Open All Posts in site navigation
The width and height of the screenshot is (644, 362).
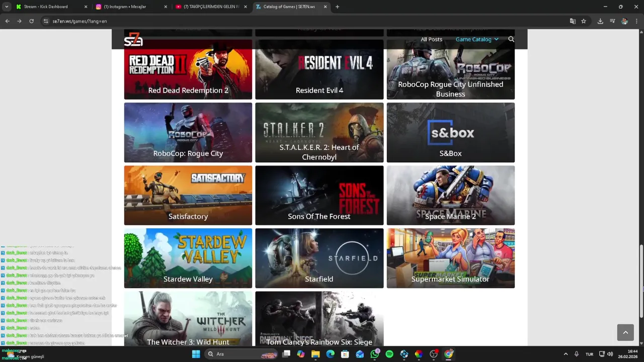coord(431,39)
